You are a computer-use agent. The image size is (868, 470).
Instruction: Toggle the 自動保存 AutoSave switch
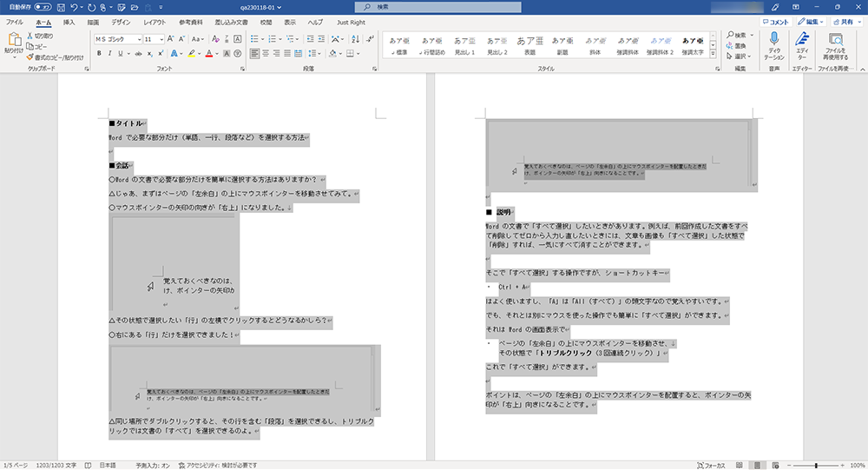point(43,7)
